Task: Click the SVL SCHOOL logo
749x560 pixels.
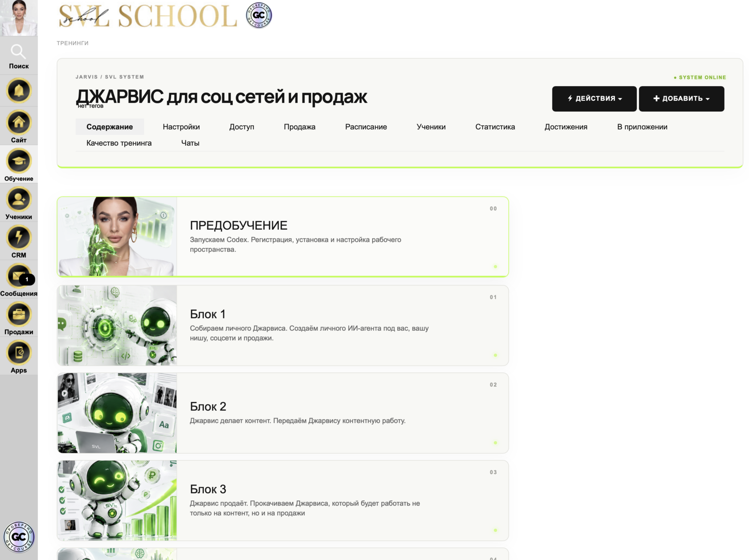Action: tap(148, 16)
